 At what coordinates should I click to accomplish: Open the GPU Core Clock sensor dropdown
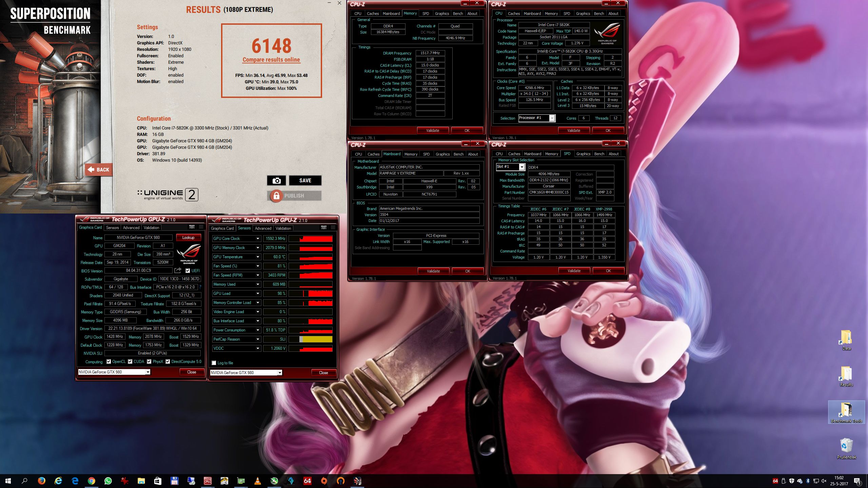coord(258,239)
